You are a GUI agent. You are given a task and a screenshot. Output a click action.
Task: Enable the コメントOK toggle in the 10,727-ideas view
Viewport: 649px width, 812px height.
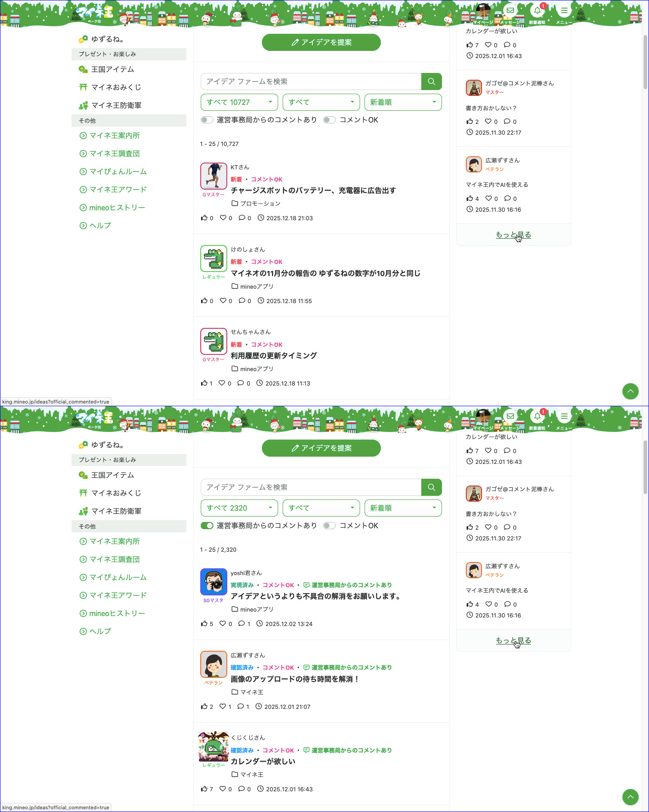pos(329,120)
